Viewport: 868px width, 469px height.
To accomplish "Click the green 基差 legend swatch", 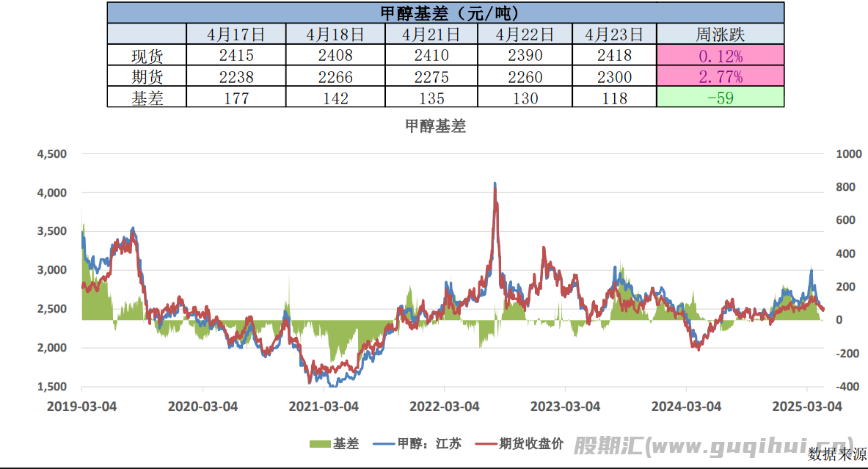I will point(320,444).
